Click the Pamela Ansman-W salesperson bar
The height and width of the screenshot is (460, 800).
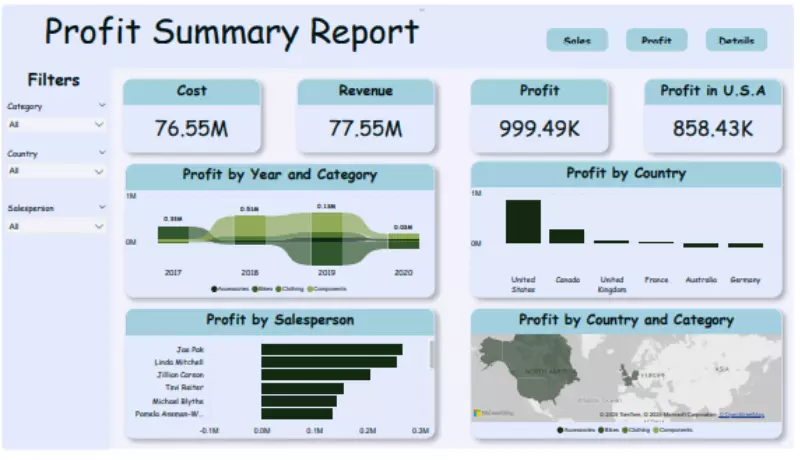(297, 414)
